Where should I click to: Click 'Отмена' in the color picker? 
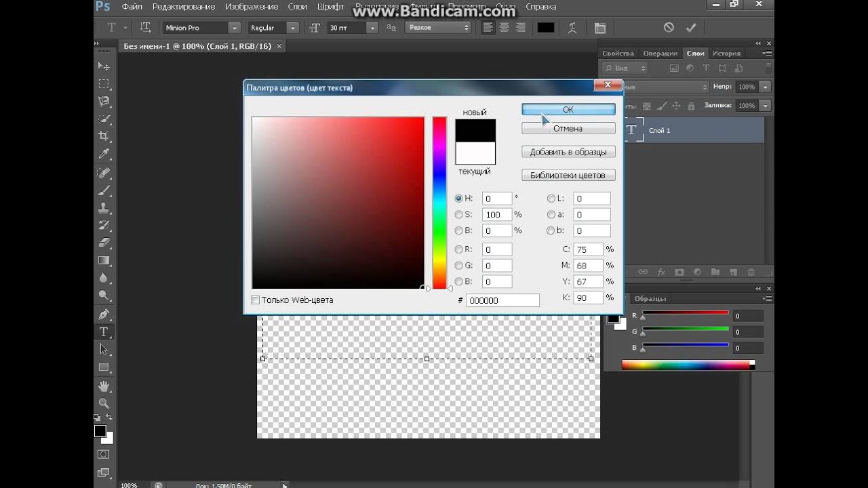[x=568, y=128]
